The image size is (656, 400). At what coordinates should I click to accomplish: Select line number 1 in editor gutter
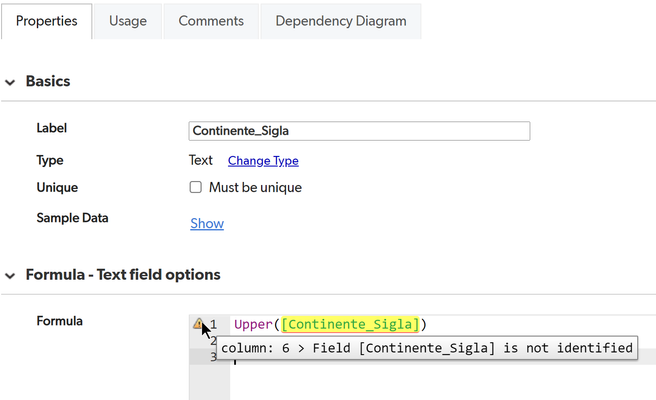(213, 324)
